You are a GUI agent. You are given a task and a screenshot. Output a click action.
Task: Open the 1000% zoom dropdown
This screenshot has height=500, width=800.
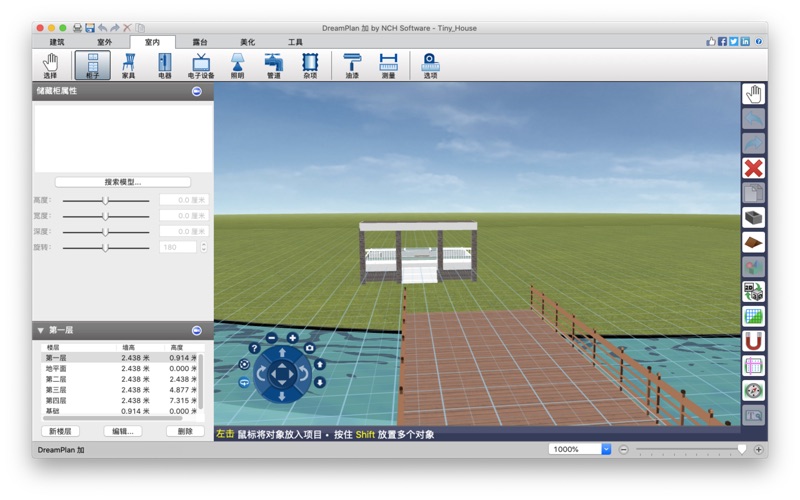[x=606, y=449]
